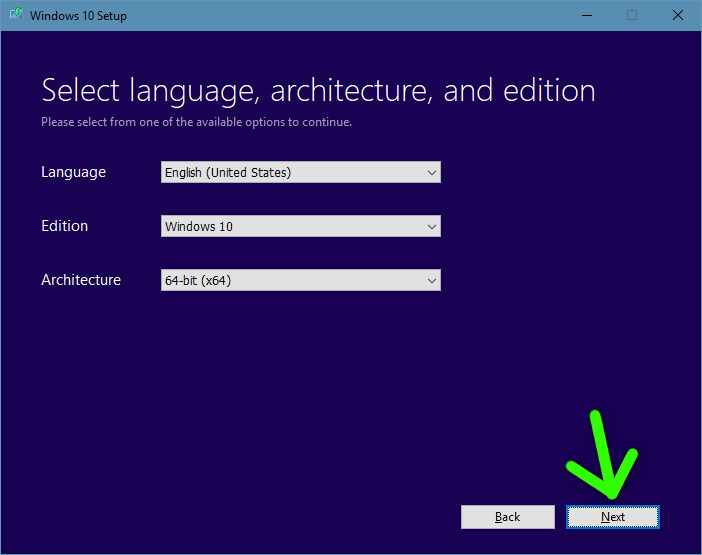Click the Edition label

click(x=65, y=226)
